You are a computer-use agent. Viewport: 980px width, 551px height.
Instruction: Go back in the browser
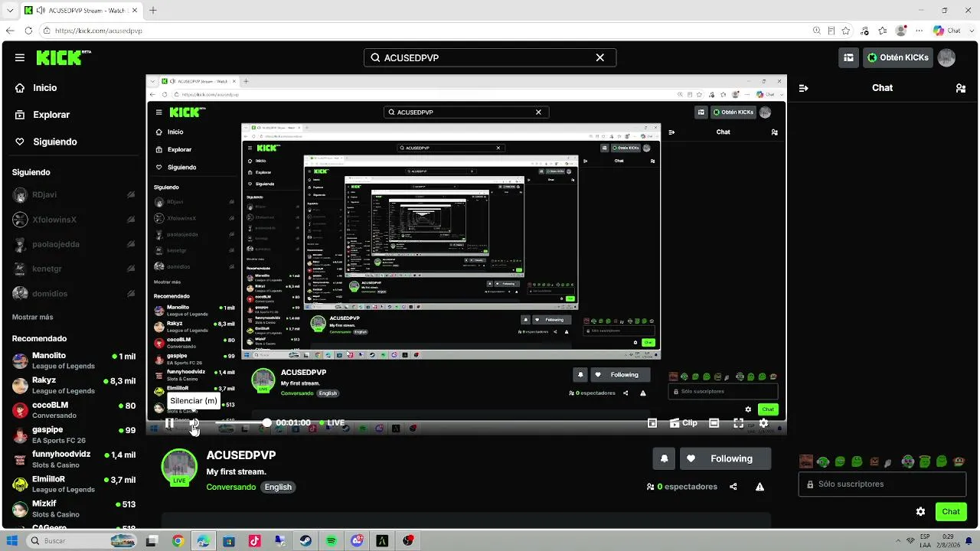pyautogui.click(x=10, y=31)
